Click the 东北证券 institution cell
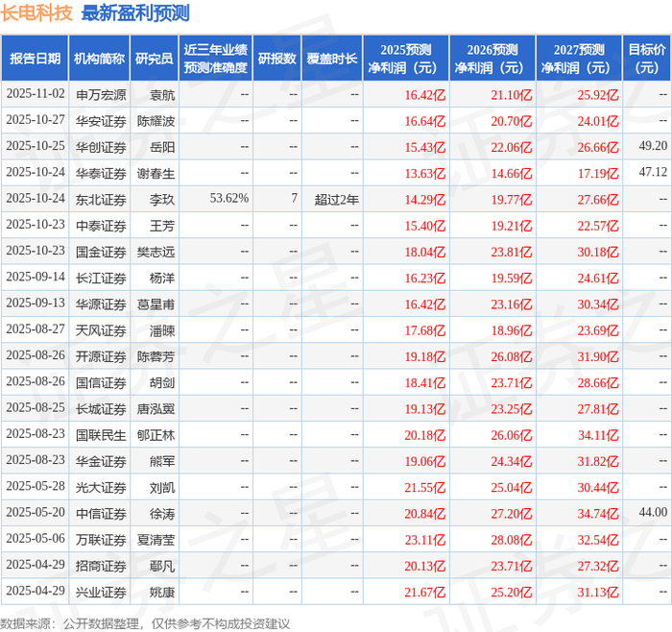This screenshot has height=632, width=672. coord(101,200)
